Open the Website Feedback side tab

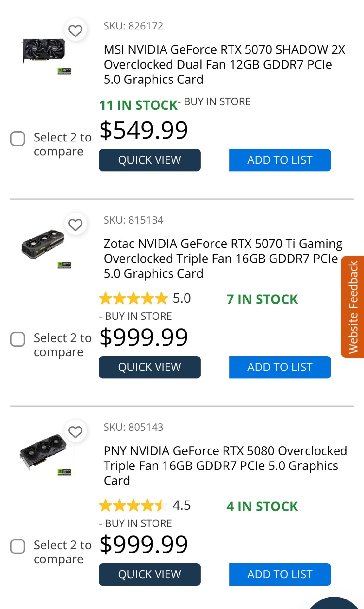pyautogui.click(x=353, y=307)
